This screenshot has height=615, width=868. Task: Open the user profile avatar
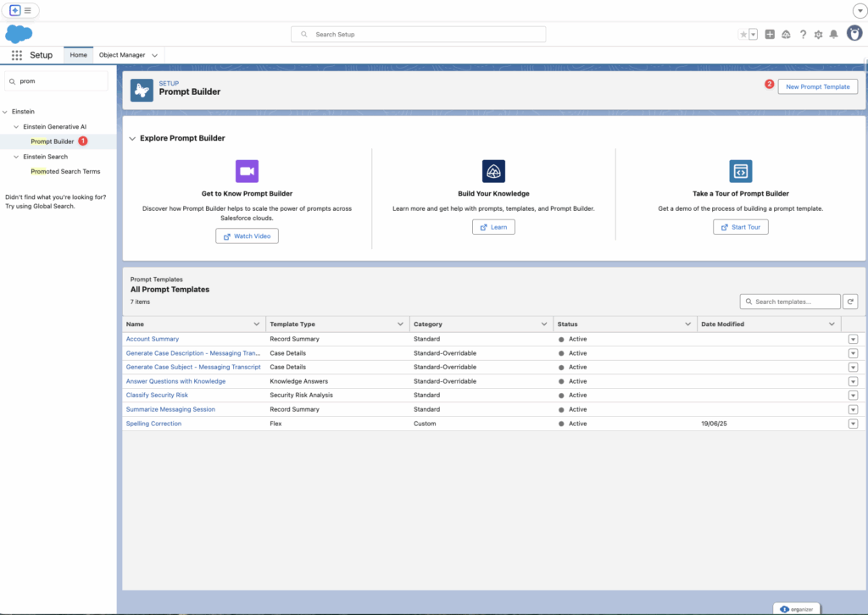point(854,33)
